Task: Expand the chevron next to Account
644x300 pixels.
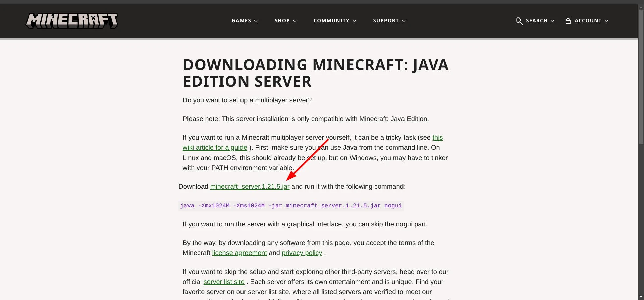Action: coord(606,21)
